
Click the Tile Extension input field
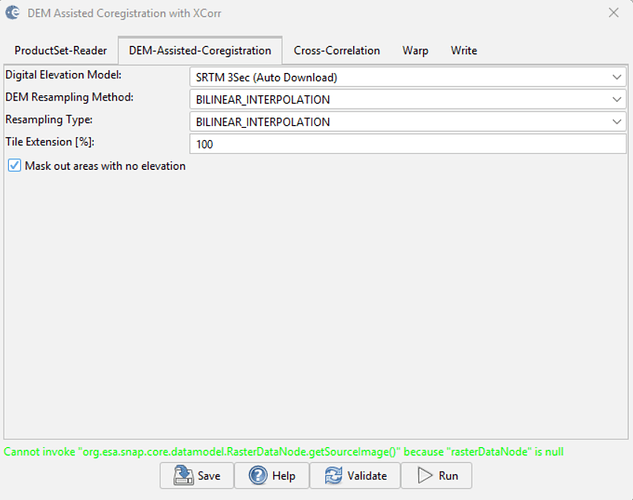pyautogui.click(x=407, y=144)
